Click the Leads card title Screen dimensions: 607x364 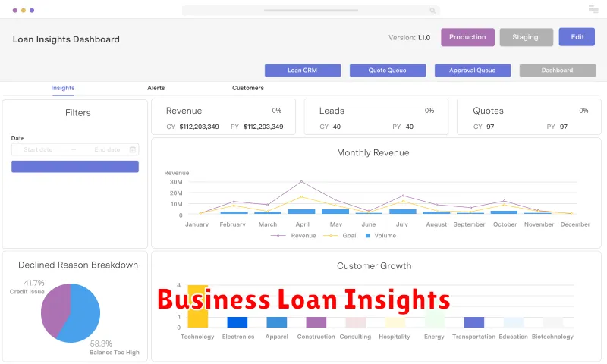(332, 111)
